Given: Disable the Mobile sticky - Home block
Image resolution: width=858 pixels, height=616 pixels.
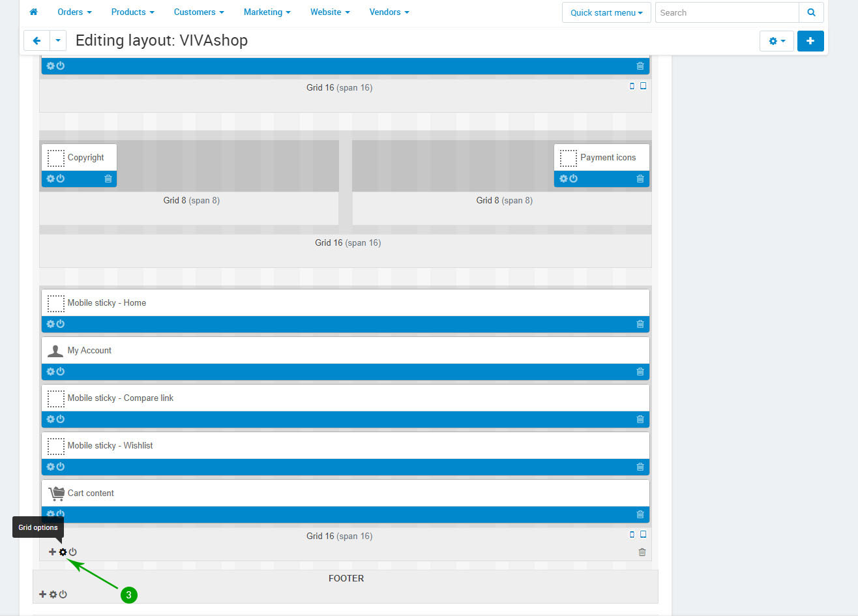Looking at the screenshot, I should 61,324.
